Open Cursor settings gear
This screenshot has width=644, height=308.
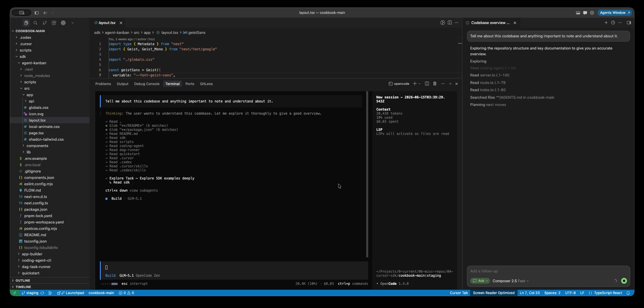pos(592,13)
